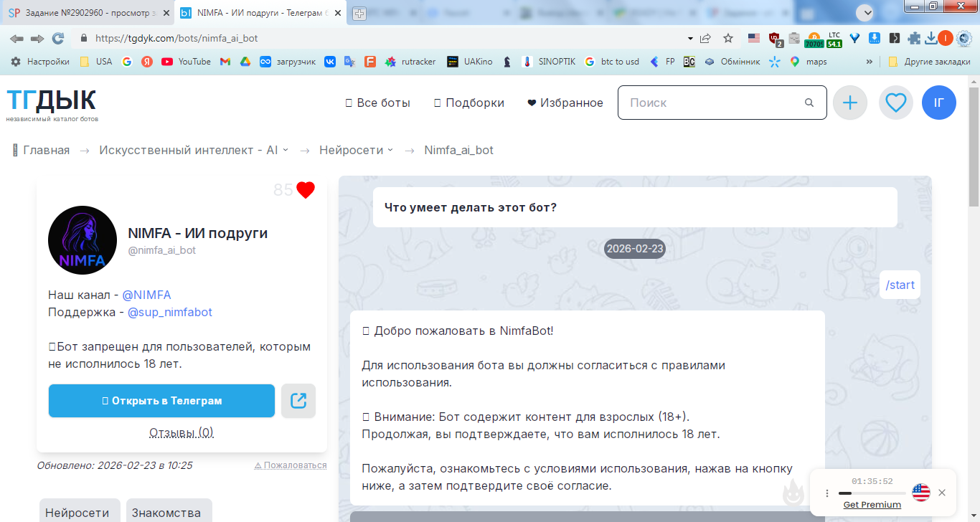Open the blue diamond extension icon
Screen dimensions: 980x522
pos(854,38)
